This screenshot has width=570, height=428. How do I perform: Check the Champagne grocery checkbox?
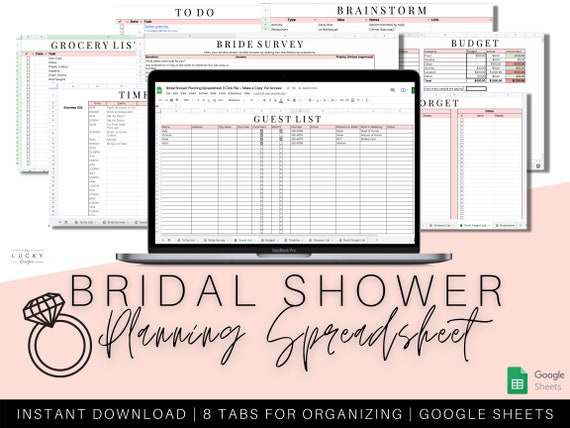click(28, 79)
